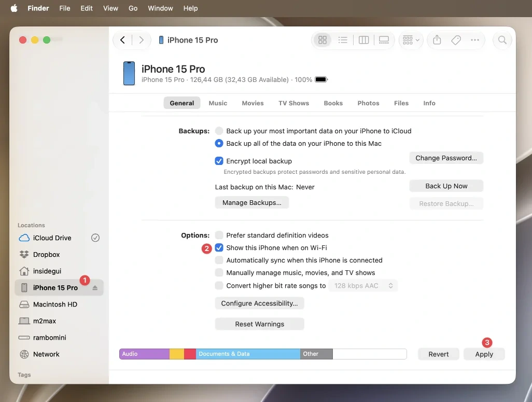
Task: Open Configure Accessibility
Action: 260,303
